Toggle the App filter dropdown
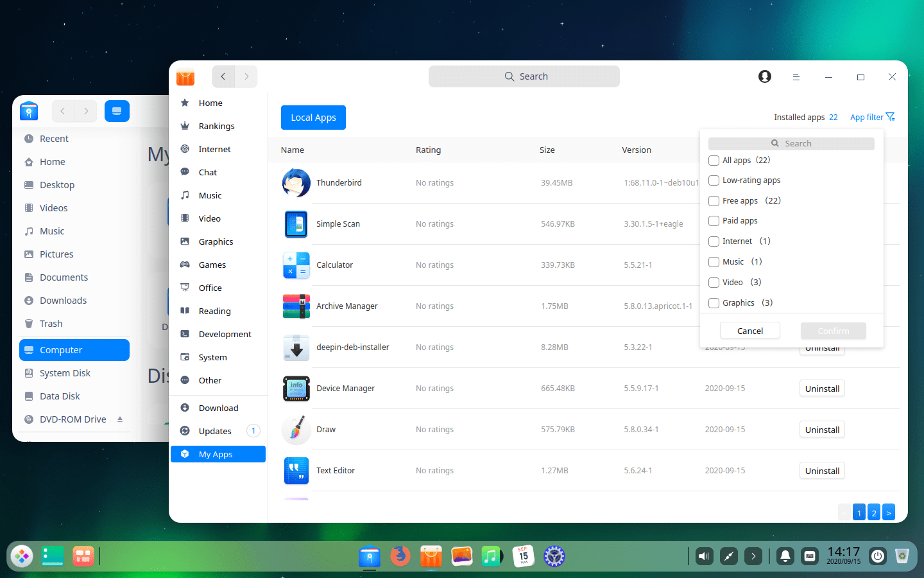The height and width of the screenshot is (578, 924). click(872, 117)
